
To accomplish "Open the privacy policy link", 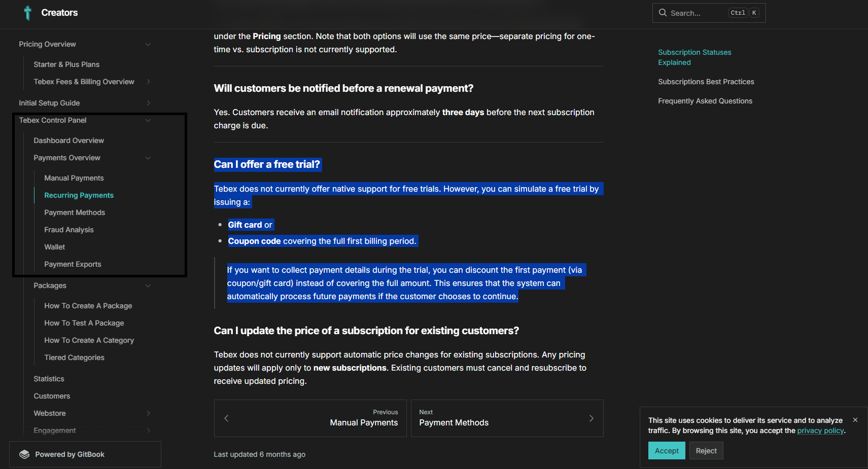I will (x=820, y=430).
